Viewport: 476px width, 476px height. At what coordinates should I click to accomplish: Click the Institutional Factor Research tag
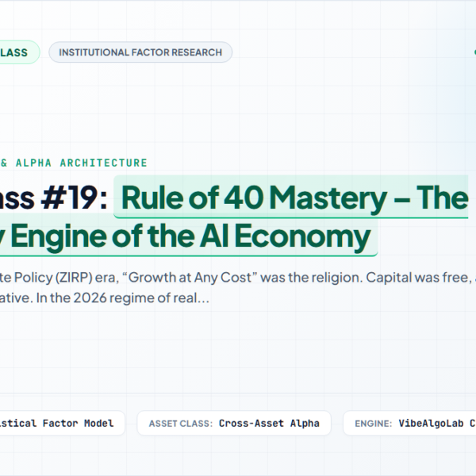[140, 52]
